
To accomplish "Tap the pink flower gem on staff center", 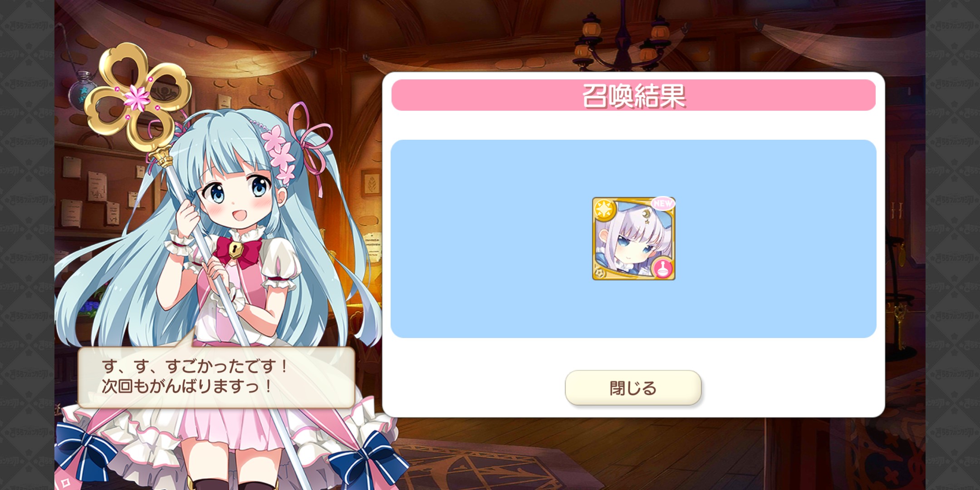I will click(137, 97).
